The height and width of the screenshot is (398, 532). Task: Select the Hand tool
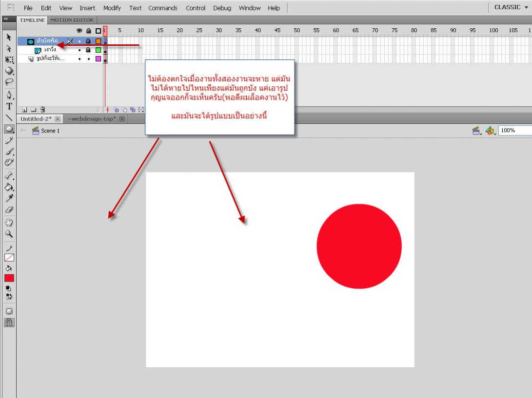pos(9,223)
